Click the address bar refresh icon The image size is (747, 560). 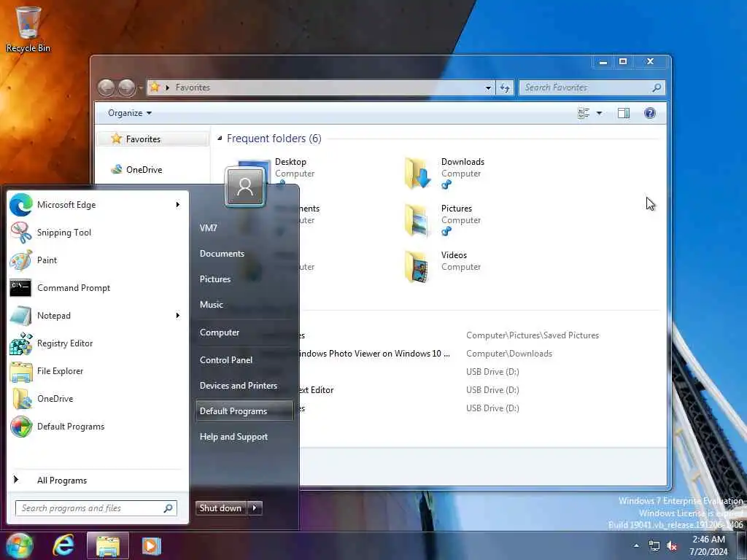coord(505,87)
